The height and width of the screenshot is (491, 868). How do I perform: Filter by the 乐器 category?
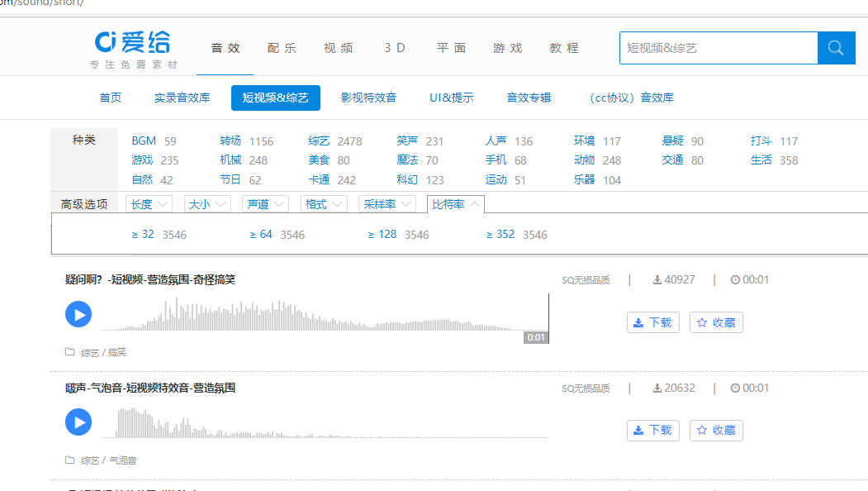[x=585, y=179]
